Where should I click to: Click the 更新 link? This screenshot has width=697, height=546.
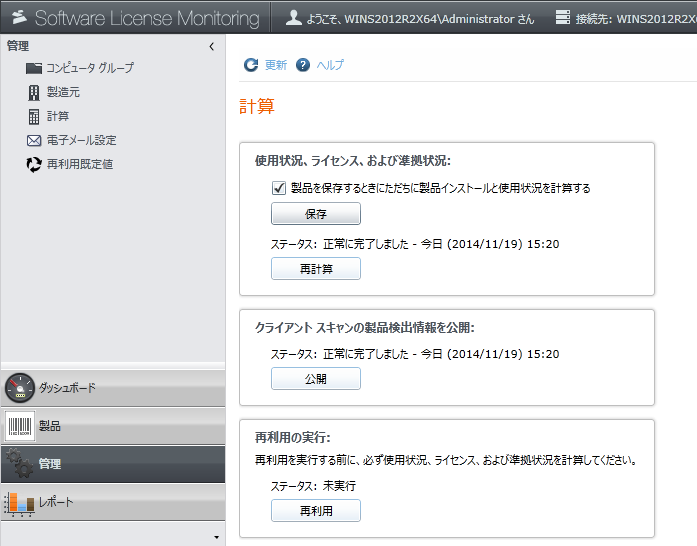276,65
